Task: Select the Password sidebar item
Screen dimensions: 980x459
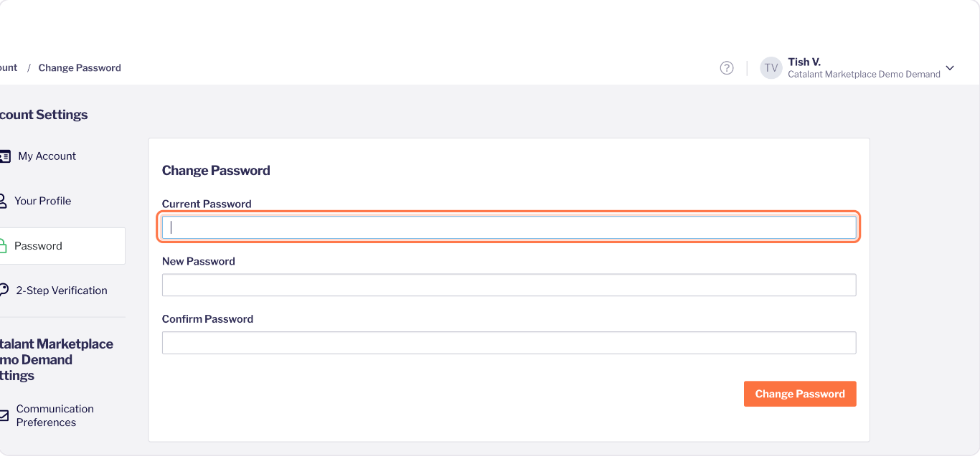Action: pos(39,246)
